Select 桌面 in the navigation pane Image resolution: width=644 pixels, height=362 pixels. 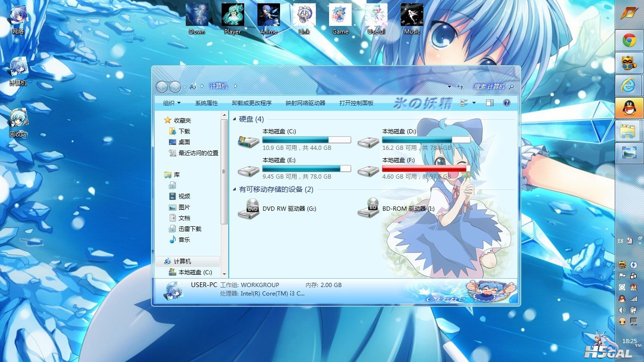click(x=184, y=142)
